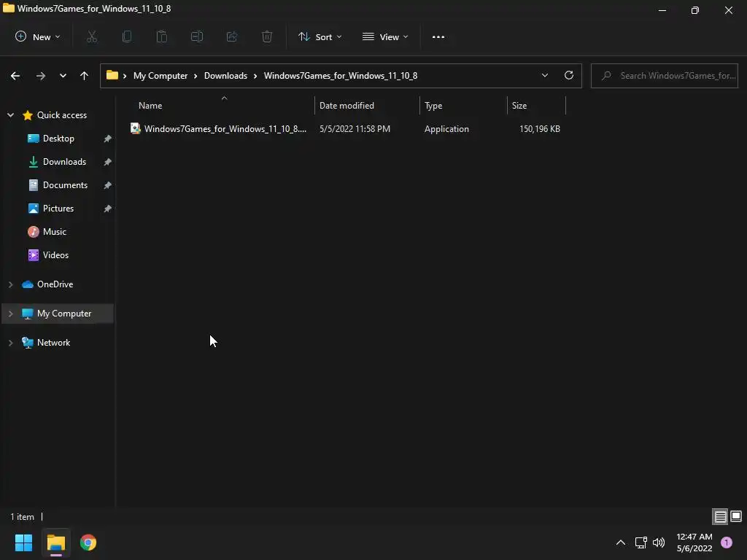Expand the address bar history dropdown
The height and width of the screenshot is (560, 747).
click(x=545, y=76)
